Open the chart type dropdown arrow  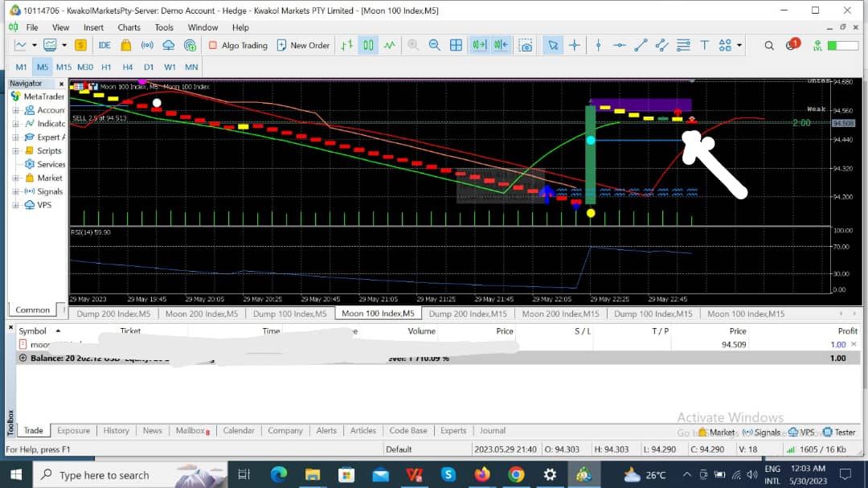point(35,45)
